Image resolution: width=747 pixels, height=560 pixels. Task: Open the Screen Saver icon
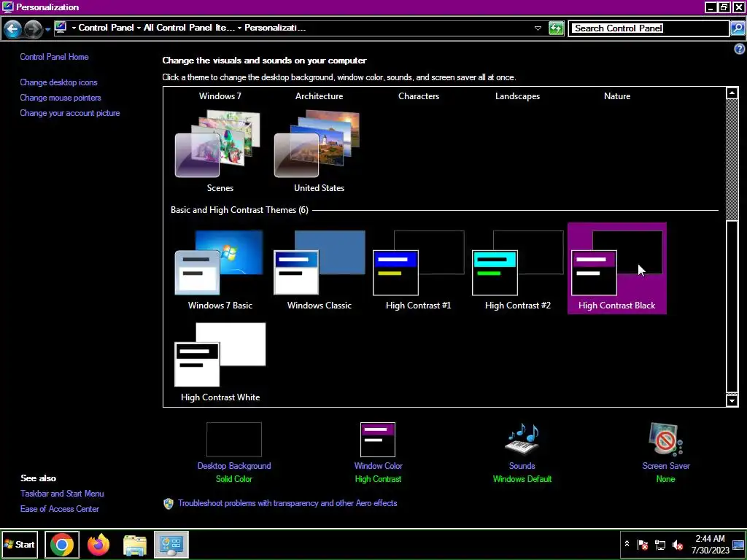coord(665,439)
